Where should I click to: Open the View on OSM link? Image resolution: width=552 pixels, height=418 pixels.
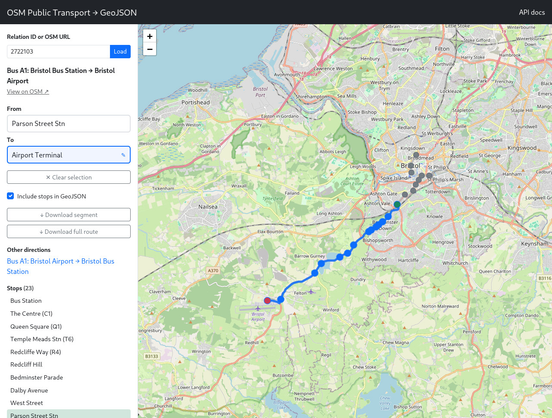(x=28, y=92)
